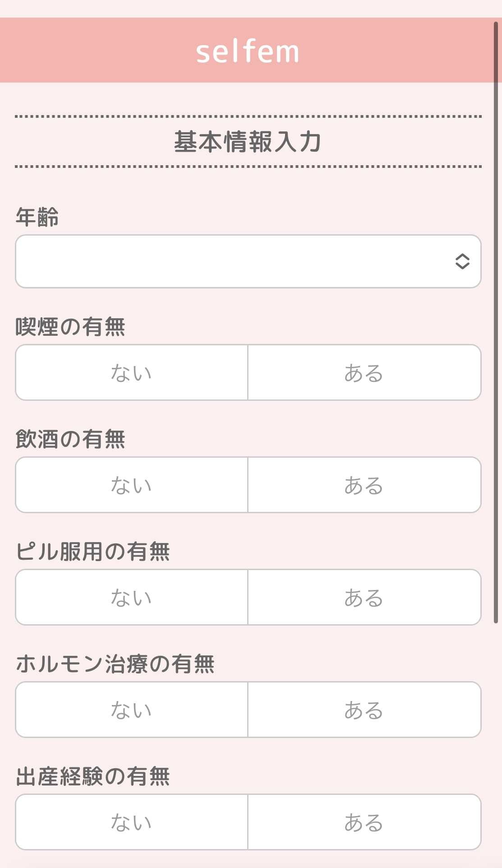Set ホルモン治療の有無 to ある
502x868 pixels.
click(x=364, y=710)
